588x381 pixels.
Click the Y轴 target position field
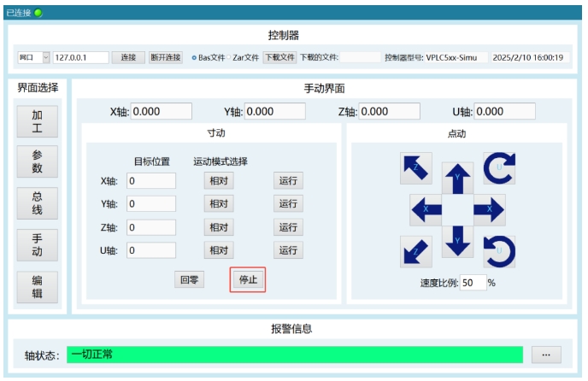coord(151,203)
